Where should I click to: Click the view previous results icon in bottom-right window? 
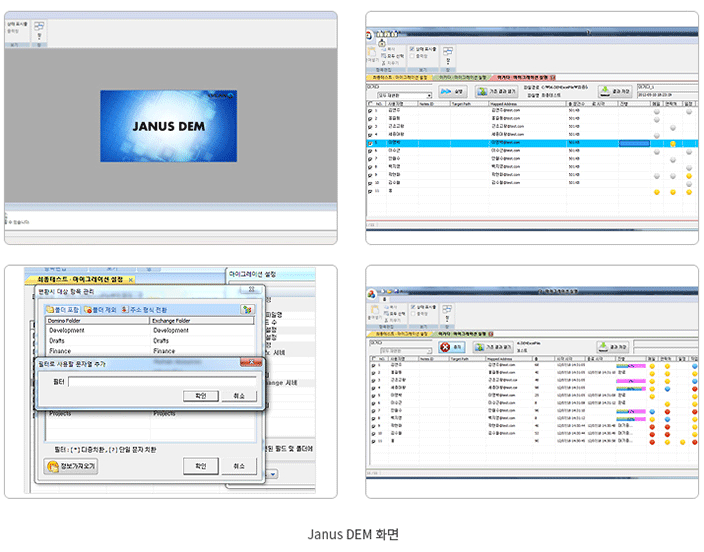[480, 347]
